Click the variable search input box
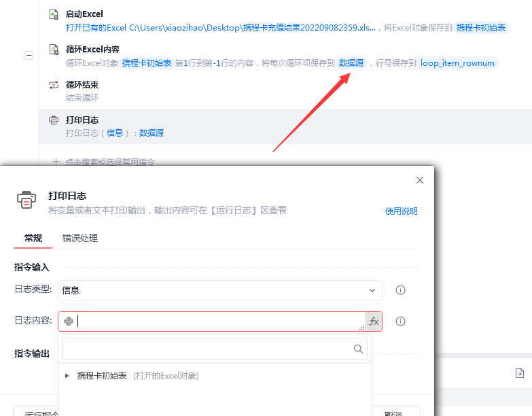 click(x=215, y=349)
